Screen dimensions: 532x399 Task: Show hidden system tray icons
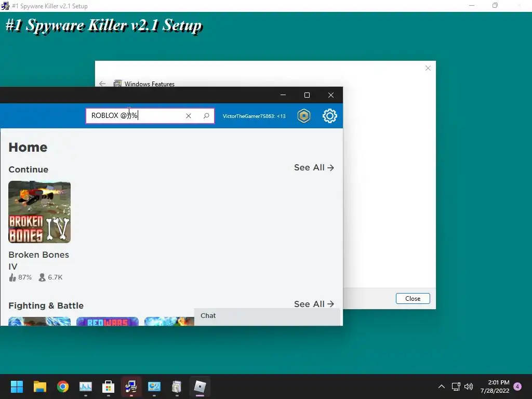[442, 387]
